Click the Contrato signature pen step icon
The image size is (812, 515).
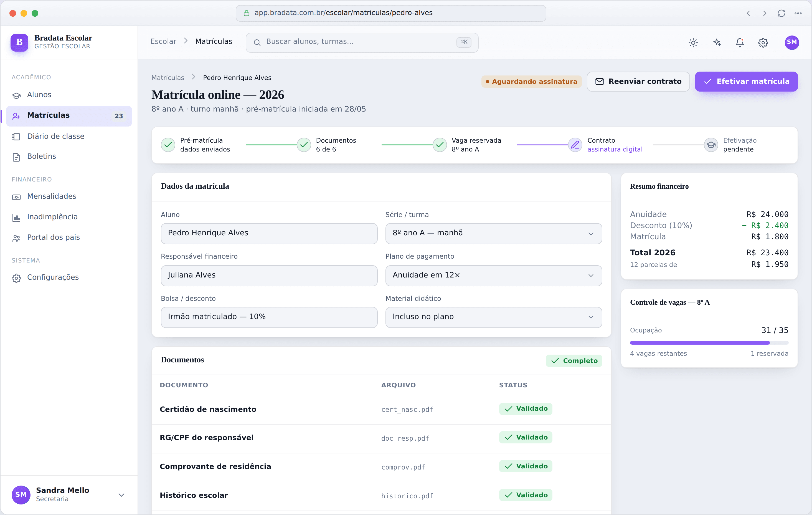(575, 145)
